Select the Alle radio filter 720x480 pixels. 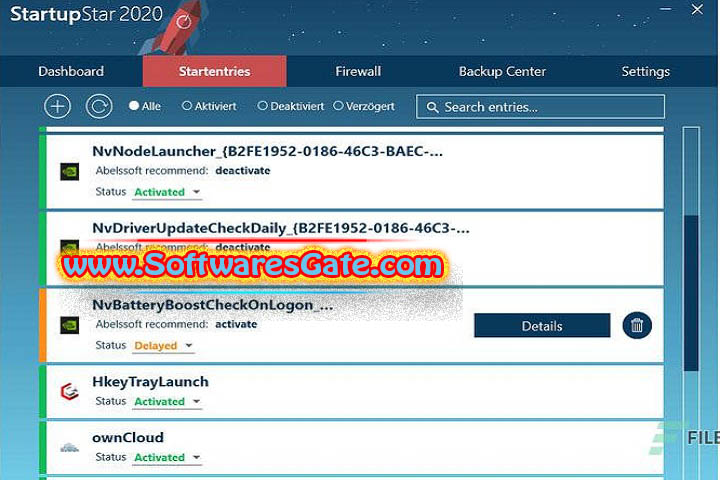145,106
